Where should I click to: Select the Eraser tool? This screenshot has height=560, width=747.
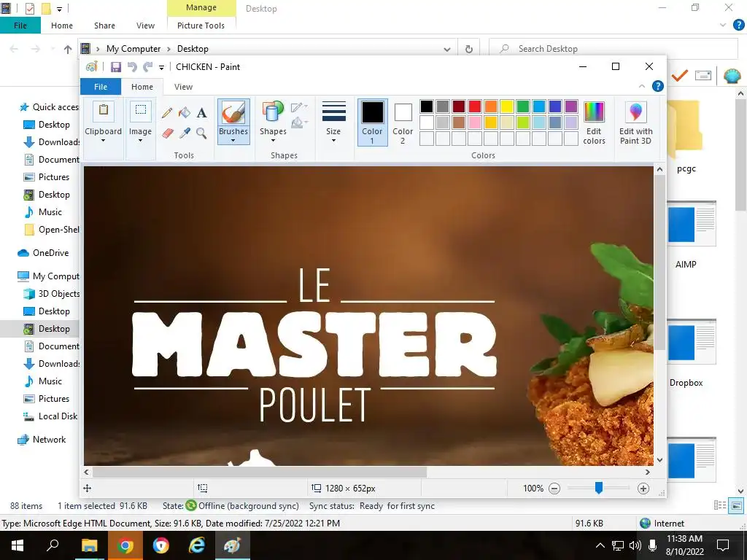click(x=167, y=133)
